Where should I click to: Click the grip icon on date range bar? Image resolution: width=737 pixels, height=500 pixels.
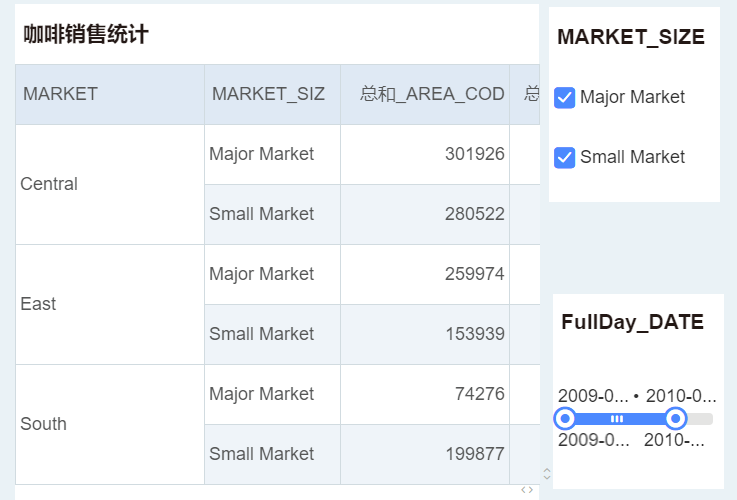coord(617,418)
